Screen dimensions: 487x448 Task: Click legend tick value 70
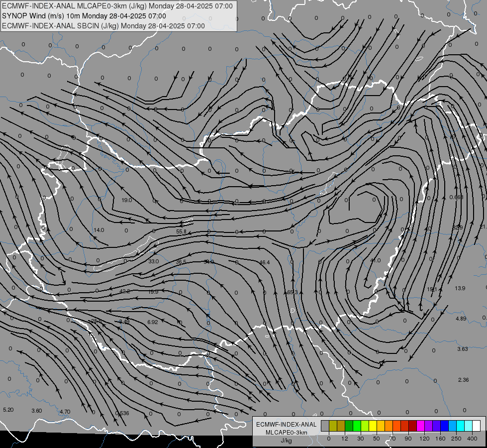click(392, 439)
